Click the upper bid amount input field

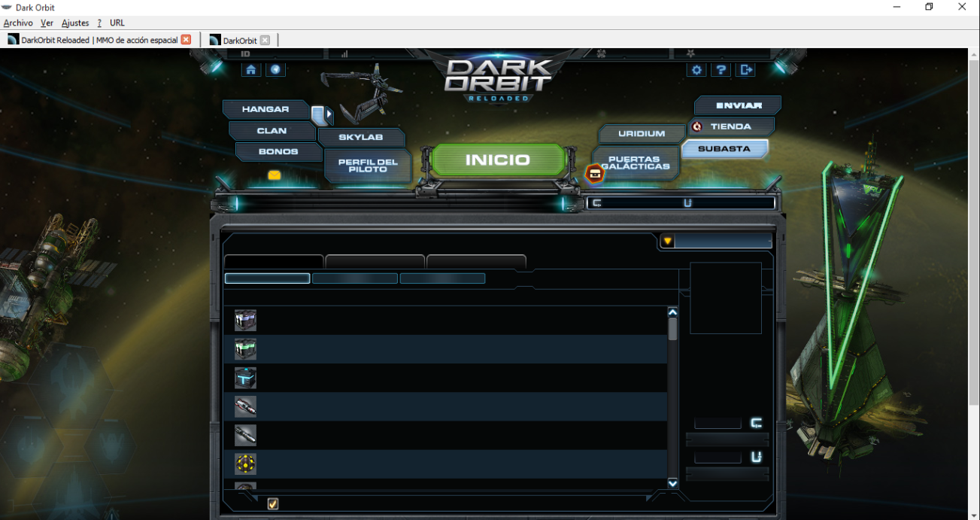coord(718,423)
